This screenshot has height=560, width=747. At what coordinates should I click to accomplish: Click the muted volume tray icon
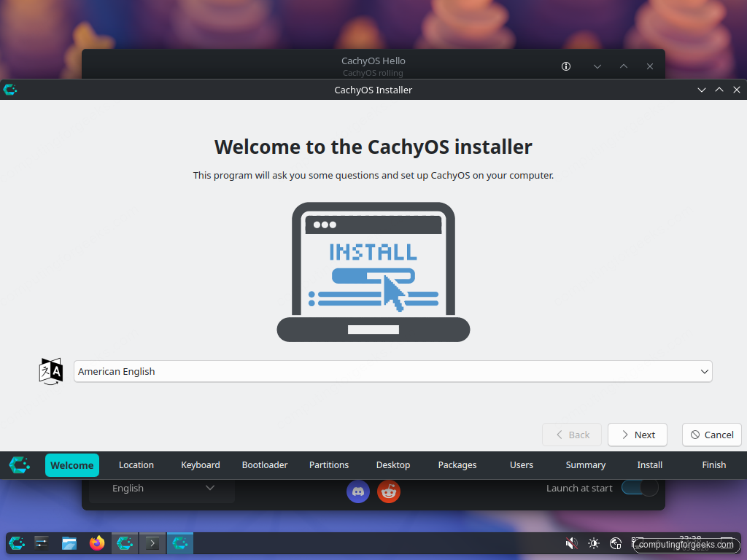(x=571, y=543)
